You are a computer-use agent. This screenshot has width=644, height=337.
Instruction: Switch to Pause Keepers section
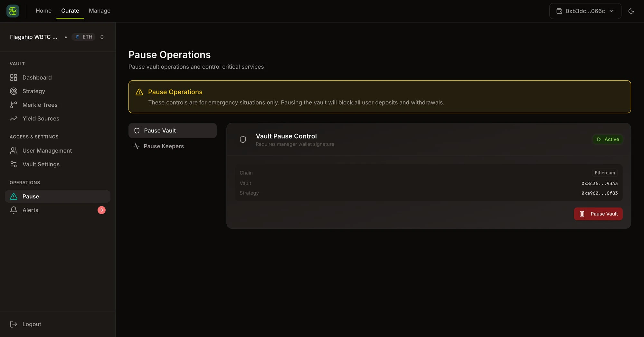173,146
